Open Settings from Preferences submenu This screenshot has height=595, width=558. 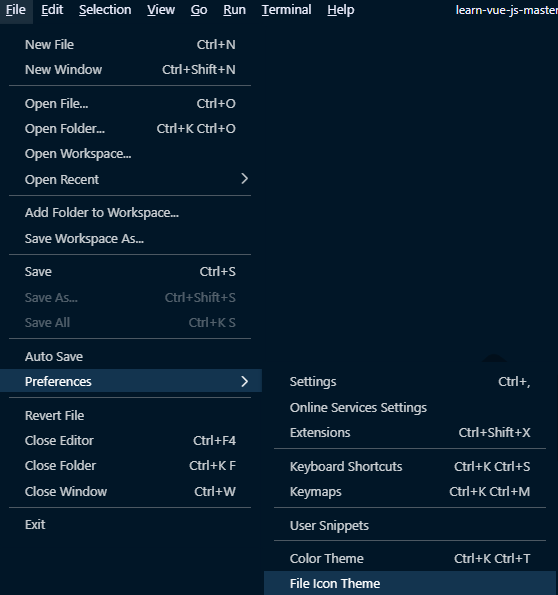tap(410, 382)
